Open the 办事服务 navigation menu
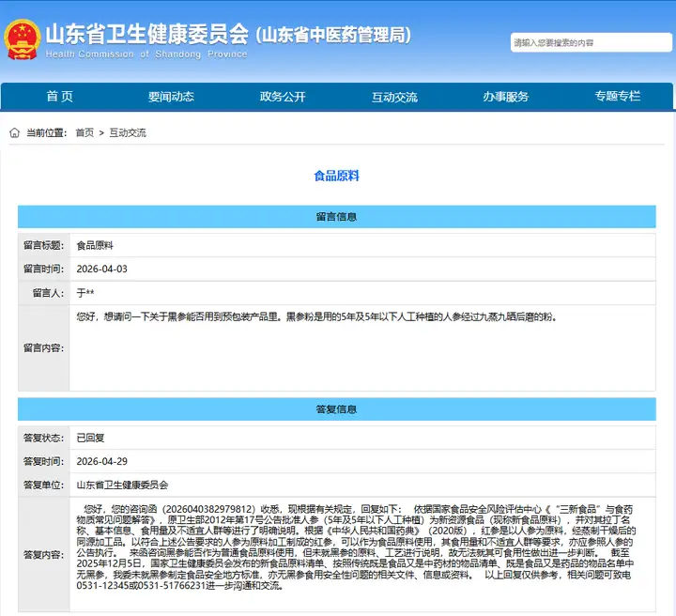676x616 pixels. [506, 96]
